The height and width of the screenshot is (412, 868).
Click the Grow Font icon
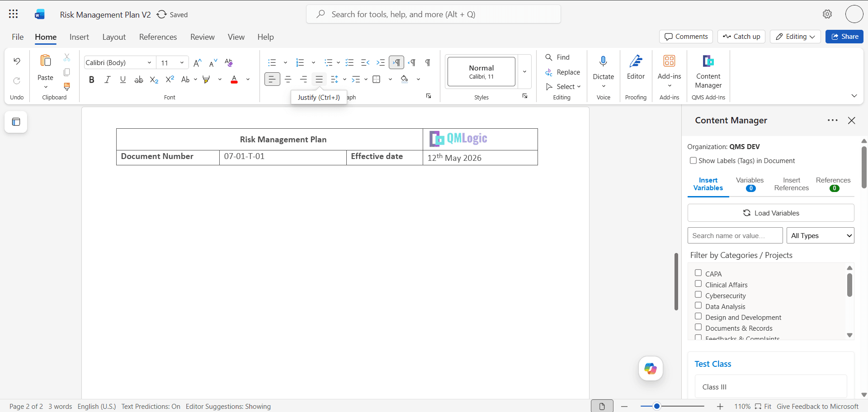coord(198,63)
